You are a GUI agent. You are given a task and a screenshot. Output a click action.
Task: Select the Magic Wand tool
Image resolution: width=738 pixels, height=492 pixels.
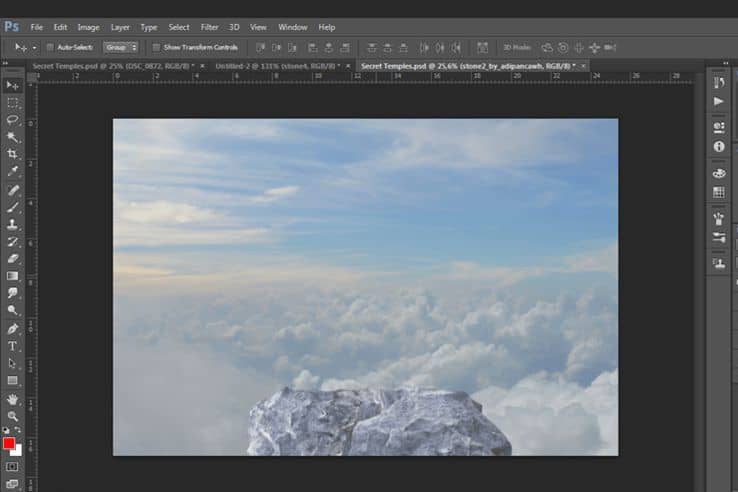(x=13, y=137)
